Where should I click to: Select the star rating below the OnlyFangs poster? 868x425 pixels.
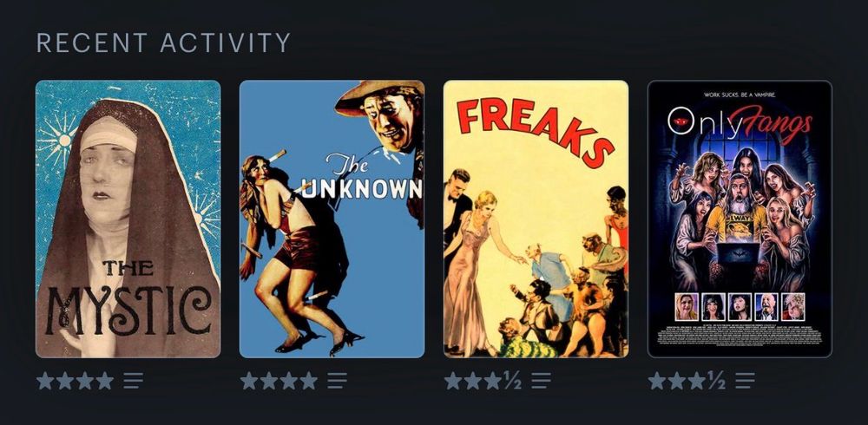click(687, 381)
